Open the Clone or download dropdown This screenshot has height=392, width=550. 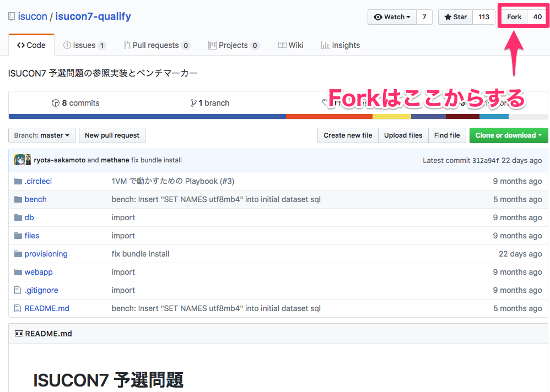[x=508, y=135]
